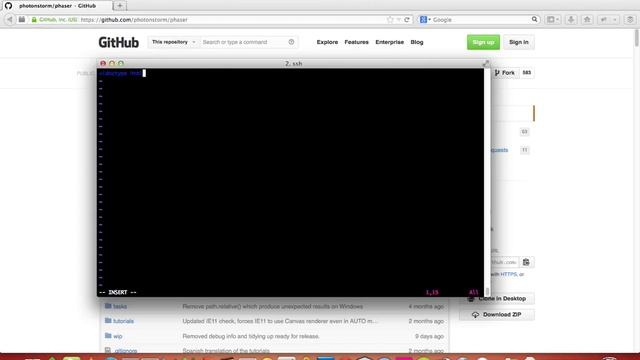
Task: Click the rightmost browser toolbar icon
Action: (x=630, y=20)
